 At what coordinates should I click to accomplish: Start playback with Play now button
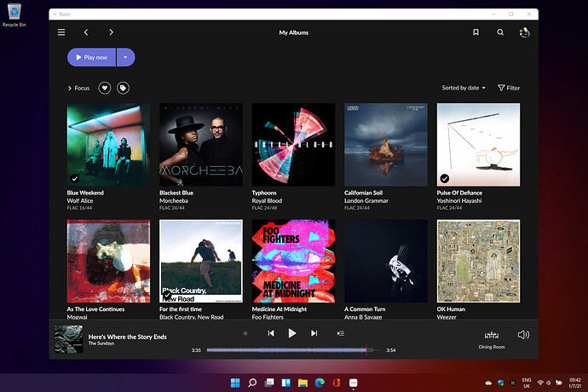click(91, 57)
